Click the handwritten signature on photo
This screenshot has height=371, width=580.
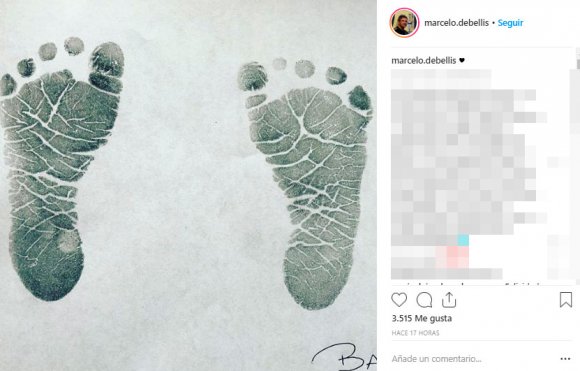pyautogui.click(x=344, y=356)
